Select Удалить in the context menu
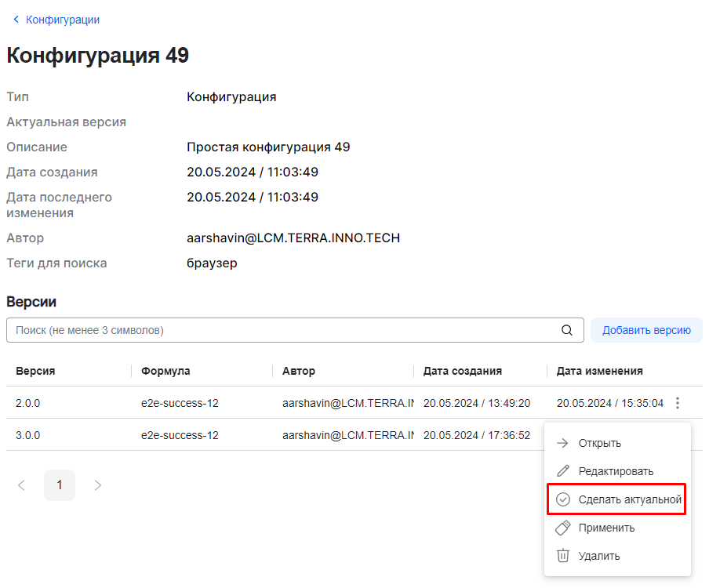 (x=599, y=556)
